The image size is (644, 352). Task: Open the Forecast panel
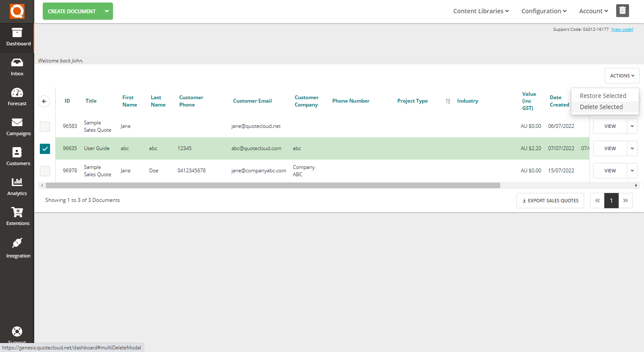(x=17, y=97)
